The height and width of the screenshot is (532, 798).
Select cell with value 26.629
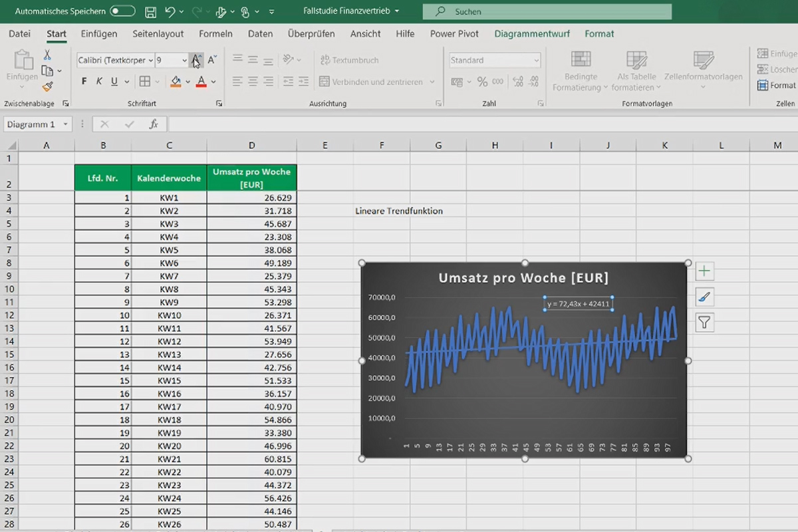[x=251, y=198]
